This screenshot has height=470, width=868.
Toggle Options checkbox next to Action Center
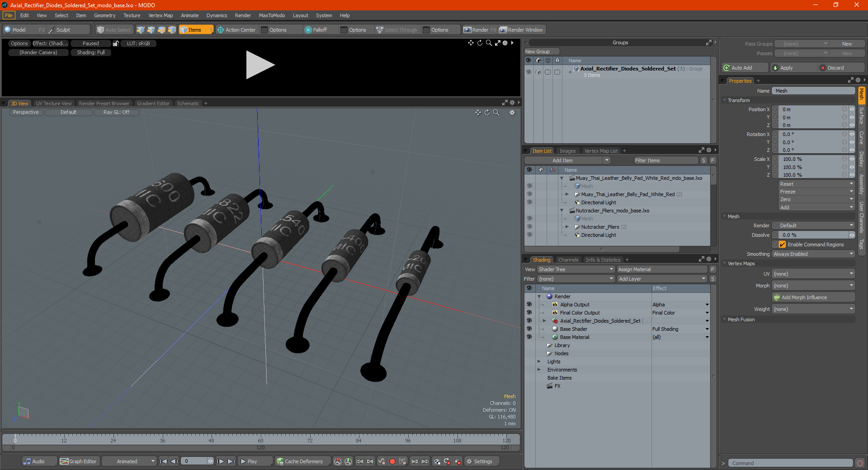coord(265,30)
